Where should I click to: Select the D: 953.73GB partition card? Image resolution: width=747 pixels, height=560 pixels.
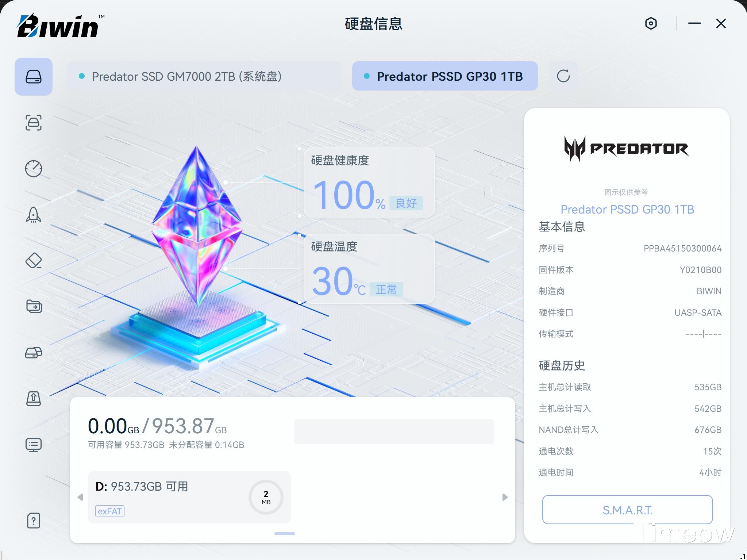point(189,497)
